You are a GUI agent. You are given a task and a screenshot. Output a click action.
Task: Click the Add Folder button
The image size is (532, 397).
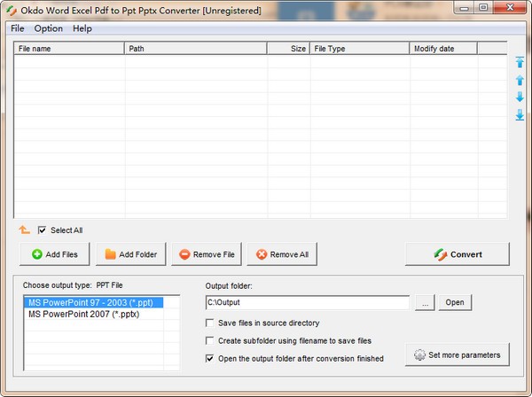[130, 254]
